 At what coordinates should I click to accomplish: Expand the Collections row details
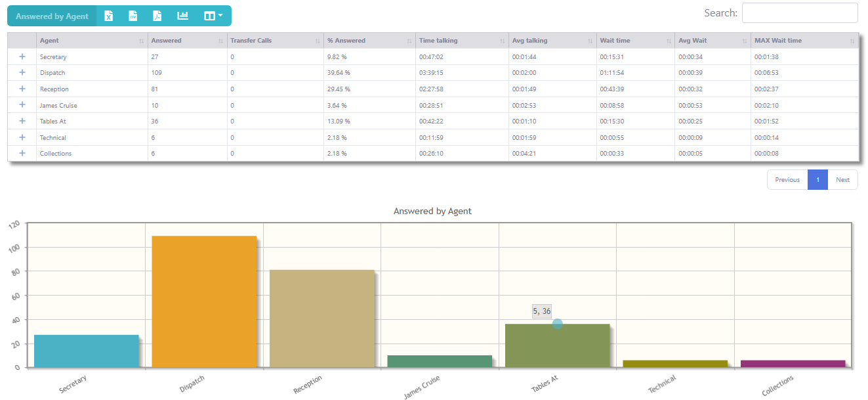point(22,153)
